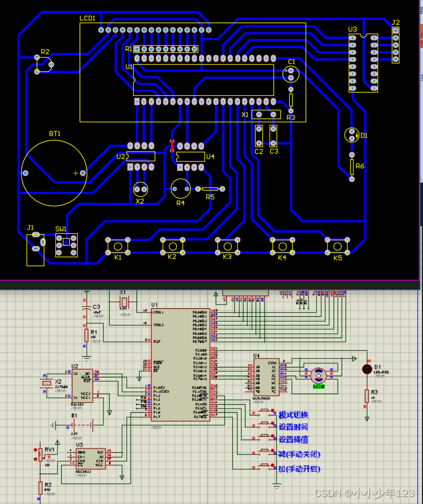Select the U2 DS1302 chip in schematic
Image resolution: width=423 pixels, height=504 pixels.
click(x=82, y=386)
